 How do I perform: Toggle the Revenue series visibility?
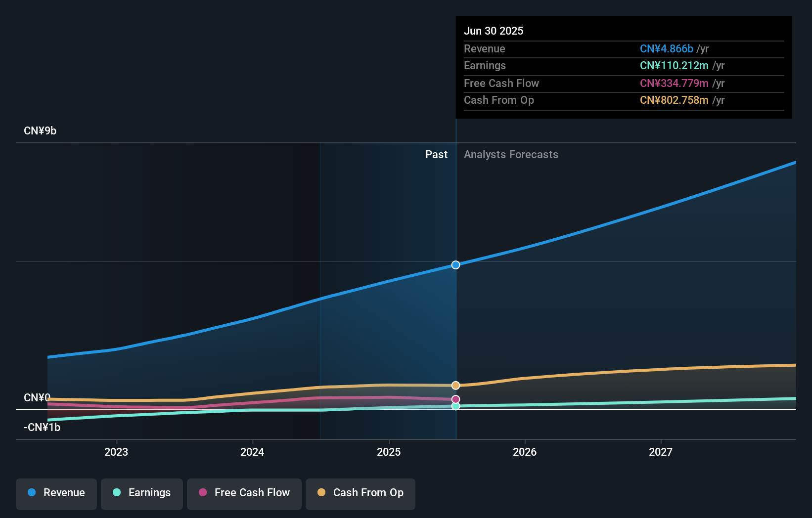click(x=56, y=493)
